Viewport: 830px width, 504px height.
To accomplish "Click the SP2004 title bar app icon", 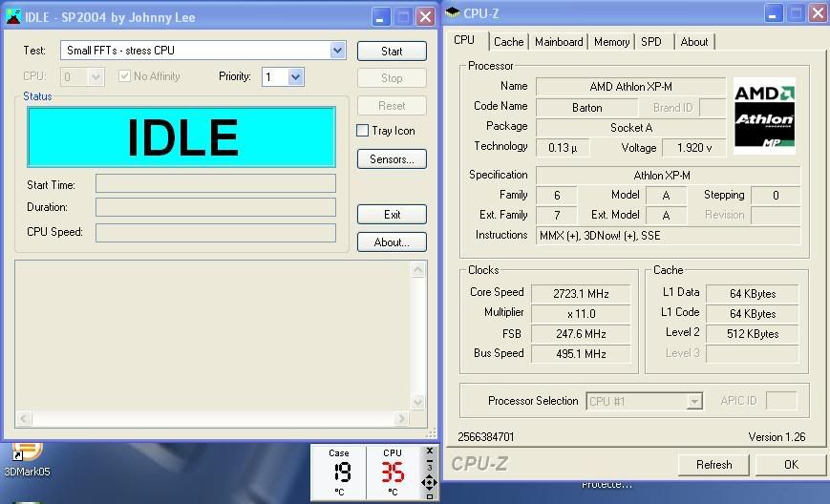I will pyautogui.click(x=12, y=17).
